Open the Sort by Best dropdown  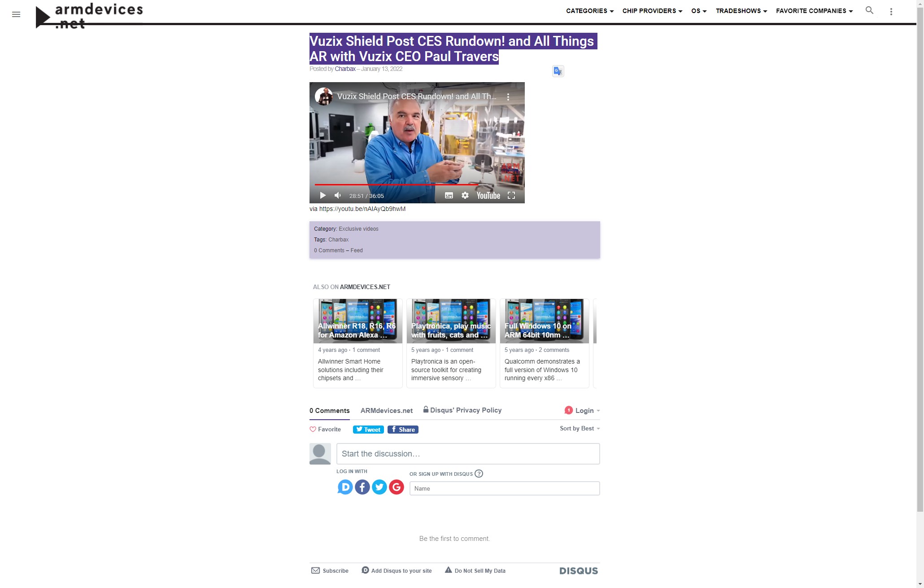click(580, 429)
